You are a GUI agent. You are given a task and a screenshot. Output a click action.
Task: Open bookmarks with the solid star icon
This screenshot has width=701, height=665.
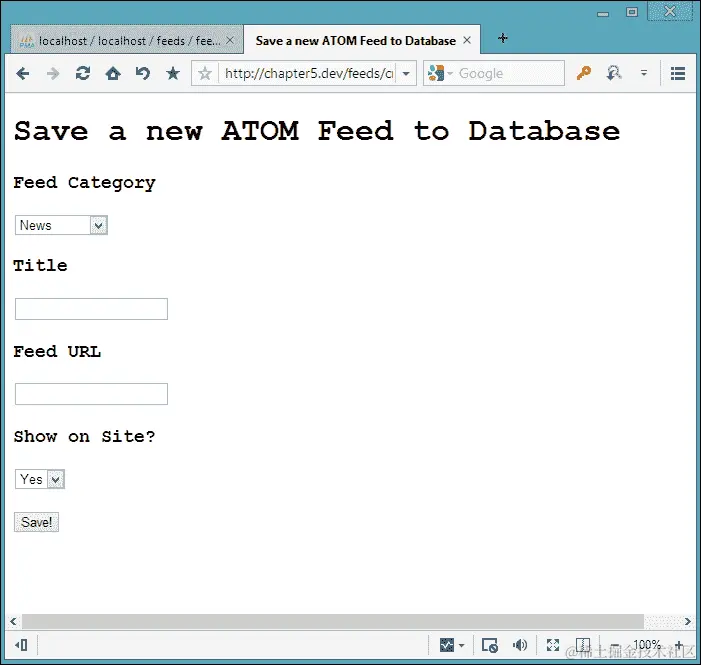coord(173,73)
